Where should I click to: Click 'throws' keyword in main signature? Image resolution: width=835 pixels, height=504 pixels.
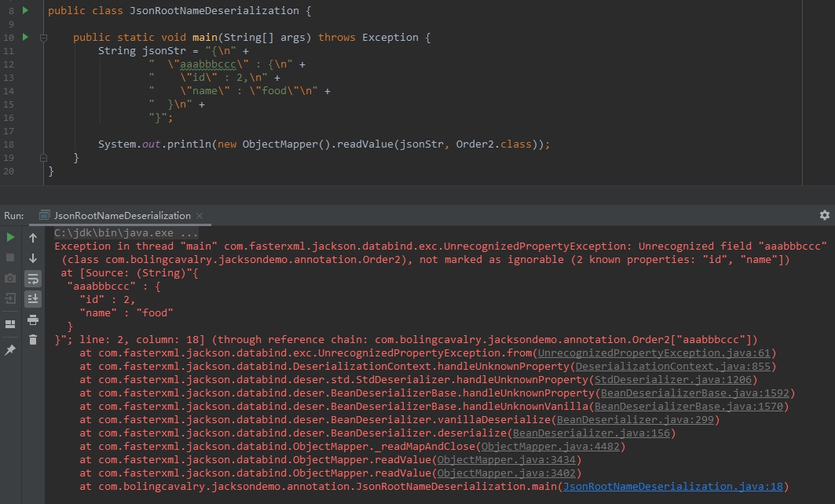tap(336, 37)
